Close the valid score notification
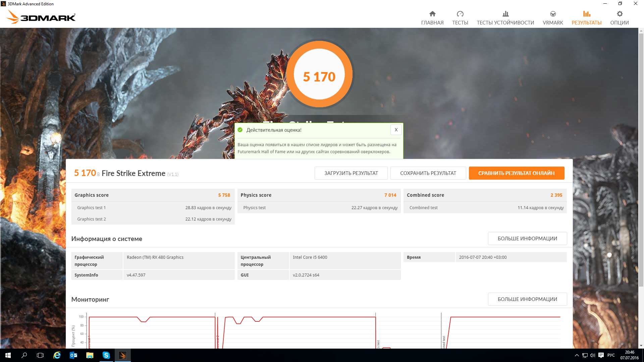This screenshot has width=644, height=362. tap(396, 130)
